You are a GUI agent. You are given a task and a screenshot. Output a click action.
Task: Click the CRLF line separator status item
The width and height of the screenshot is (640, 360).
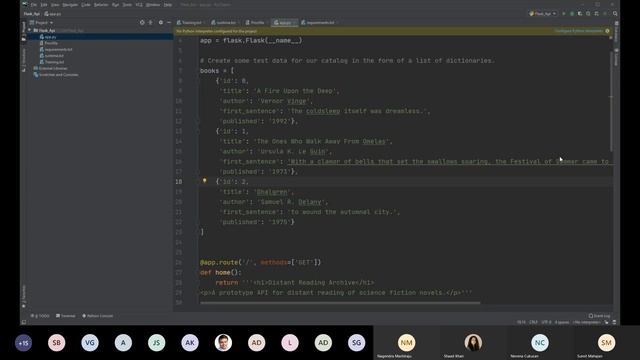tap(533, 322)
